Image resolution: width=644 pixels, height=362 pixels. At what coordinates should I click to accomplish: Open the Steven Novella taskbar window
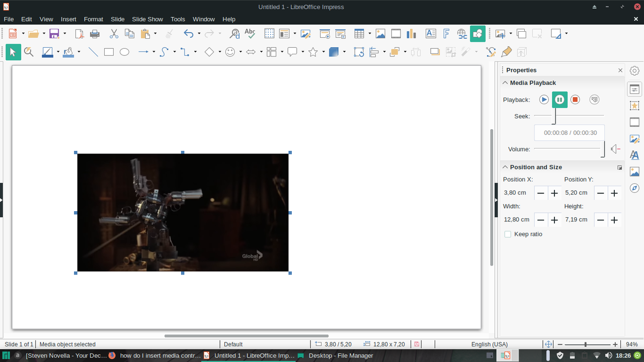(60, 355)
